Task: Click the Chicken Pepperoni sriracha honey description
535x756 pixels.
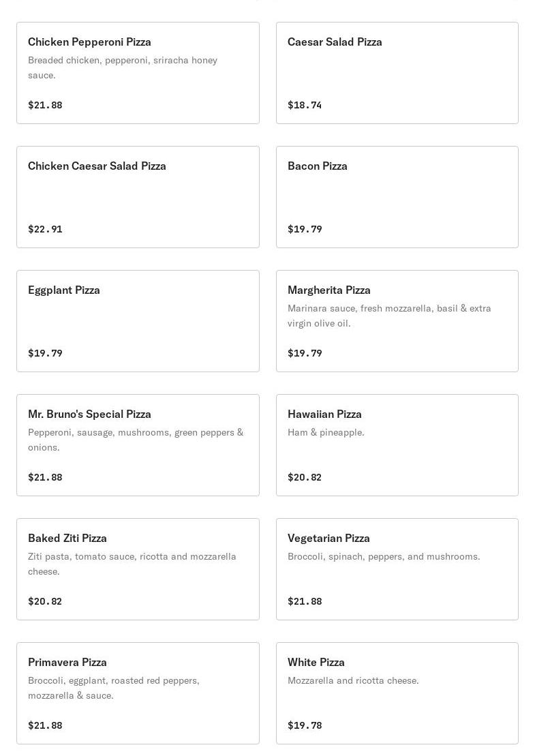Action: (x=123, y=67)
